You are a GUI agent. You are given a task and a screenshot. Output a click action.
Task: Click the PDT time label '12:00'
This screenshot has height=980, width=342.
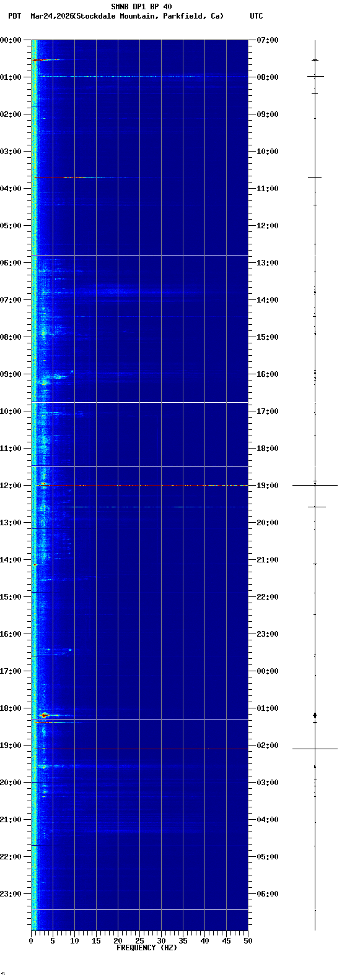click(11, 486)
